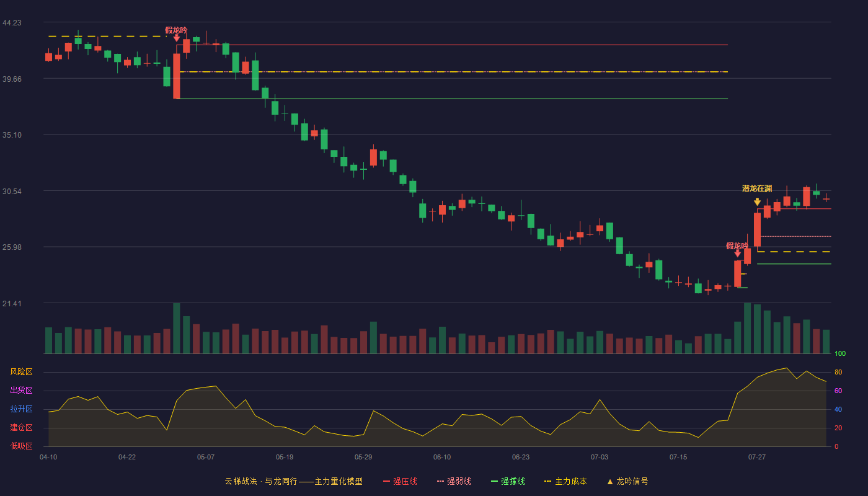Toggle the 强撑线 legend item
868x496 pixels.
coord(508,481)
